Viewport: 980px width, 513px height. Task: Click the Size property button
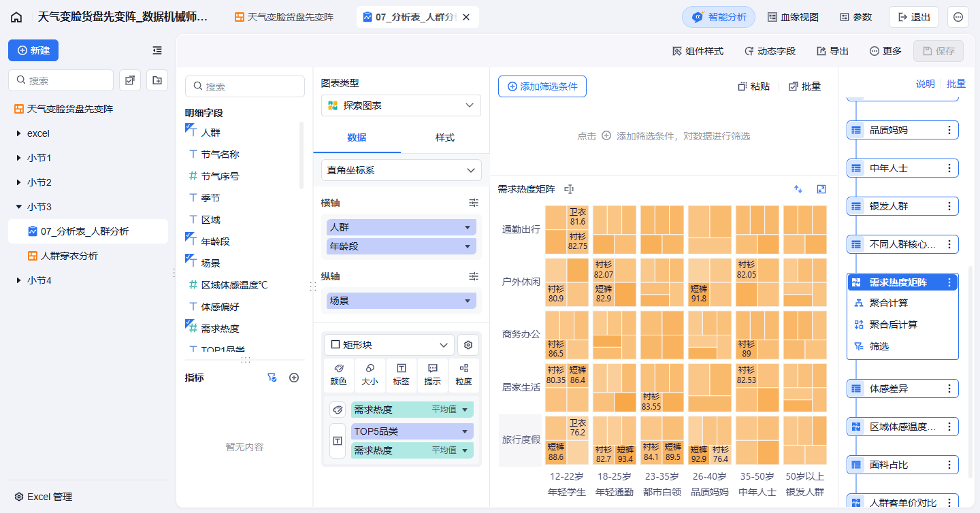coord(370,375)
